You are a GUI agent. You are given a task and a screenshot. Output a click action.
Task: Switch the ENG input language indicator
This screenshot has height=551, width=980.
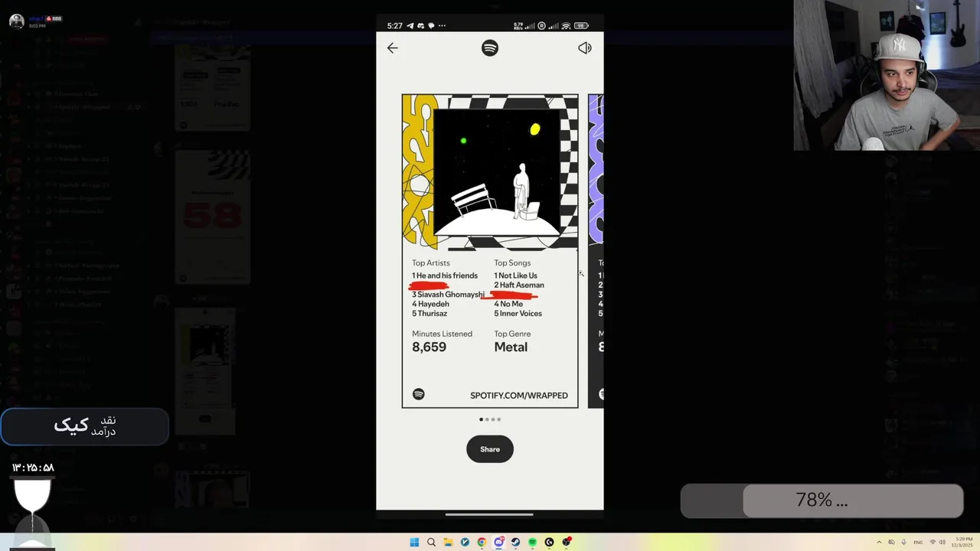[918, 542]
